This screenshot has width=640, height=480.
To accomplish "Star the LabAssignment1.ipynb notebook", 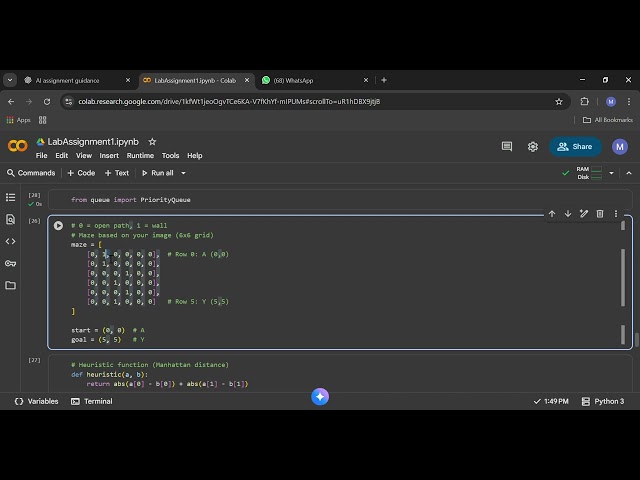I will 152,142.
